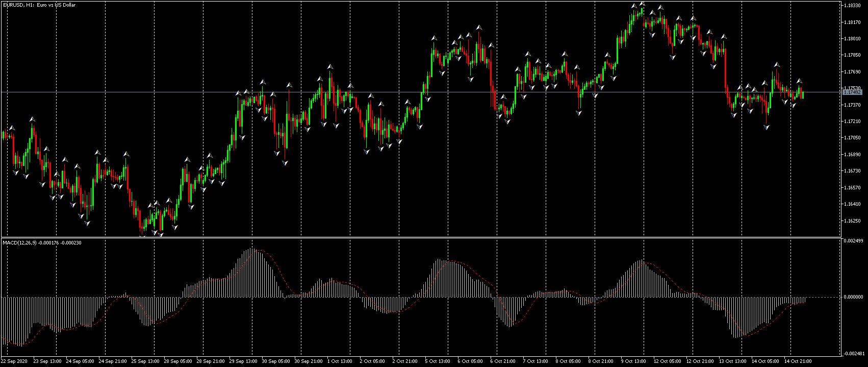Image resolution: width=868 pixels, height=367 pixels.
Task: Click the 13 Oct 13:00 time label
Action: pos(733,361)
